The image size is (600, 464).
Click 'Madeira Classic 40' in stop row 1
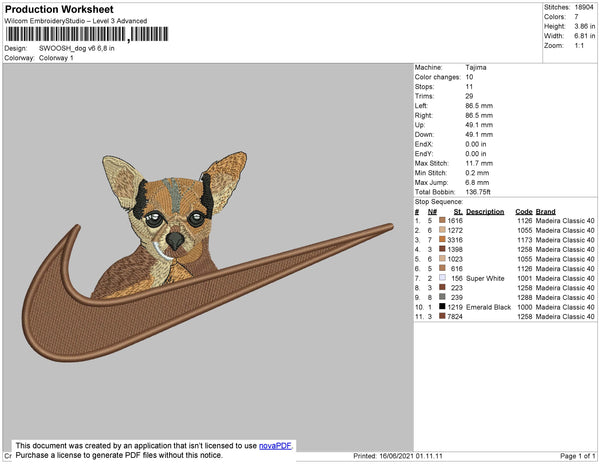pos(565,221)
